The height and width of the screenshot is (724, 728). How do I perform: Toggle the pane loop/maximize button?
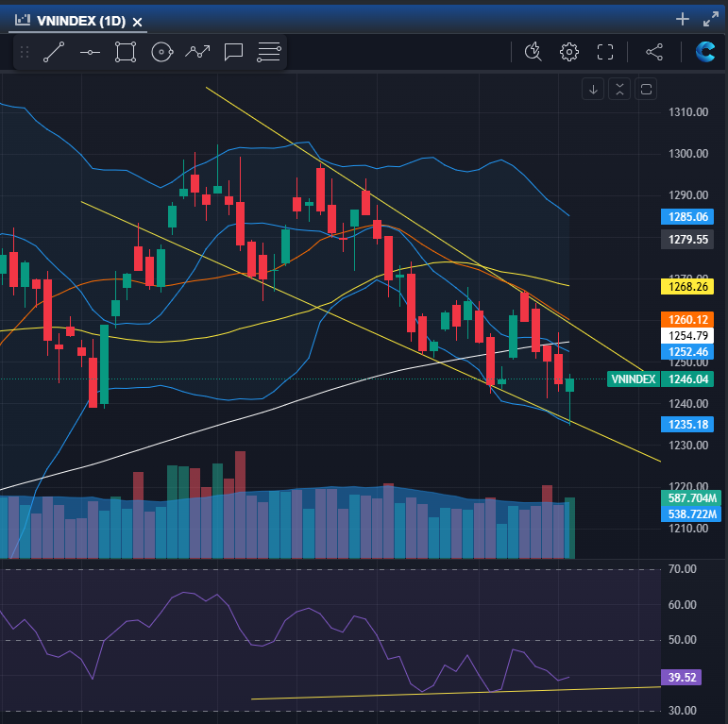647,90
